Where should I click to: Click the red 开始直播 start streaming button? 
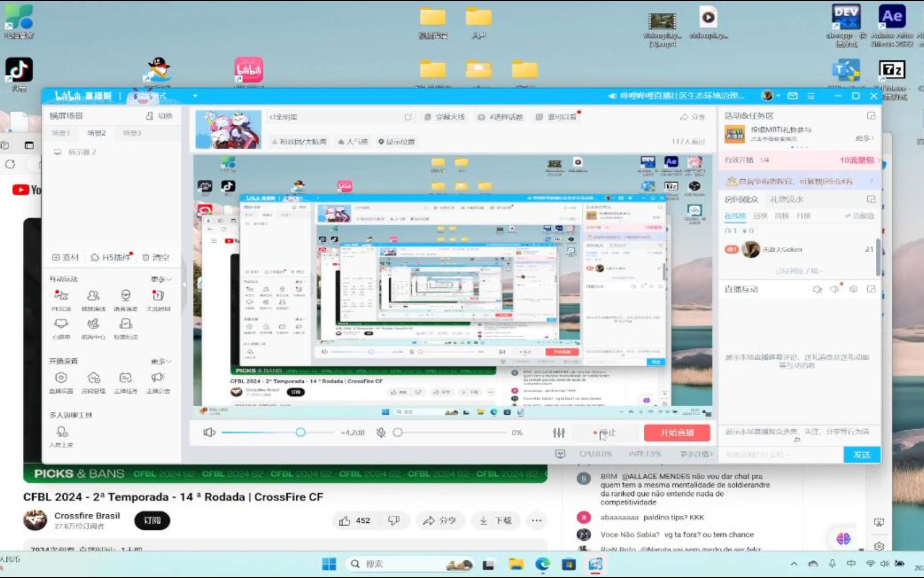click(x=677, y=432)
